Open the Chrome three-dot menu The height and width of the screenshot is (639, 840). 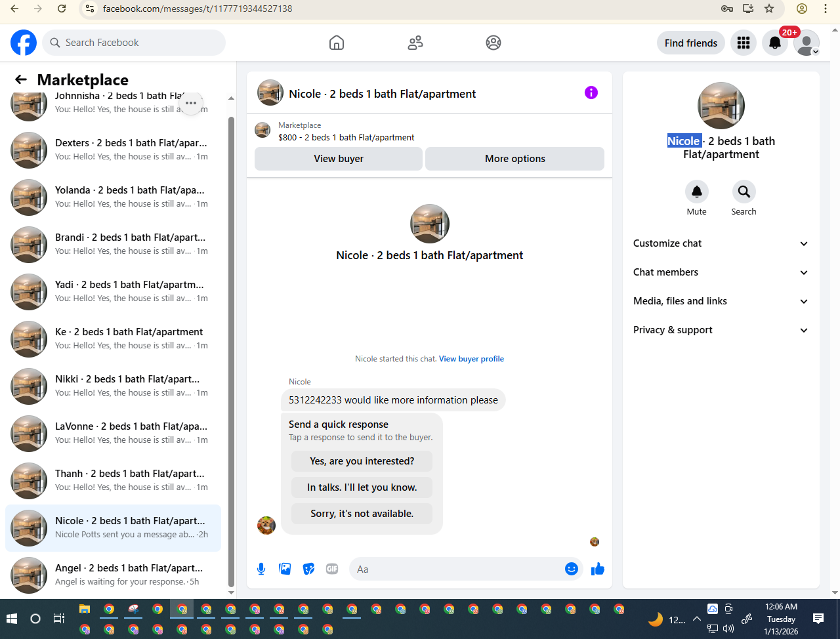coord(826,9)
